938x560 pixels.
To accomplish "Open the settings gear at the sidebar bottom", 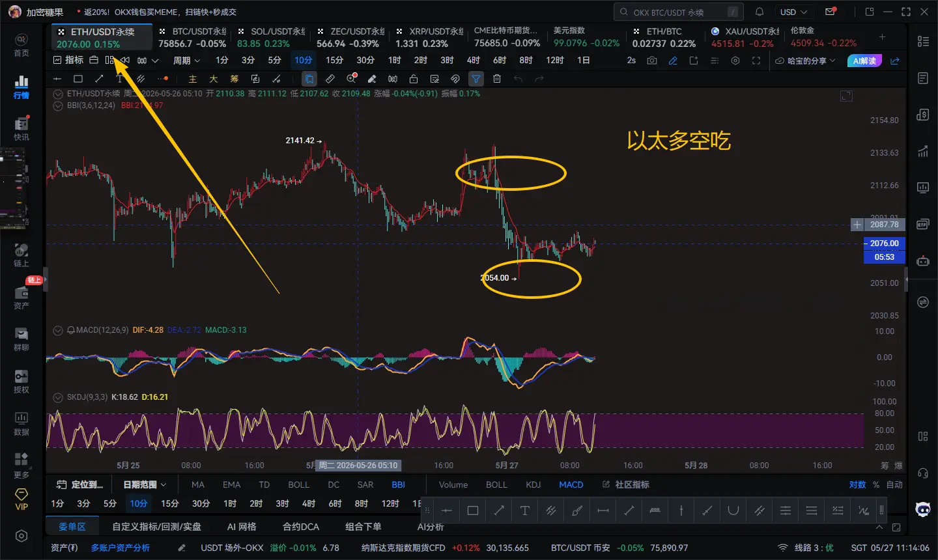I will click(x=21, y=536).
